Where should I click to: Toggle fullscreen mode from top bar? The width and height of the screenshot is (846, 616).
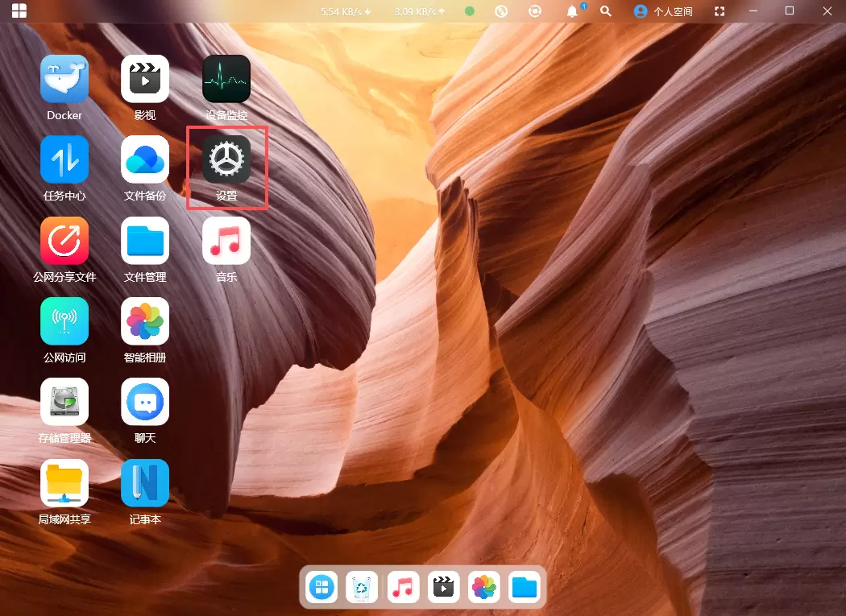720,11
